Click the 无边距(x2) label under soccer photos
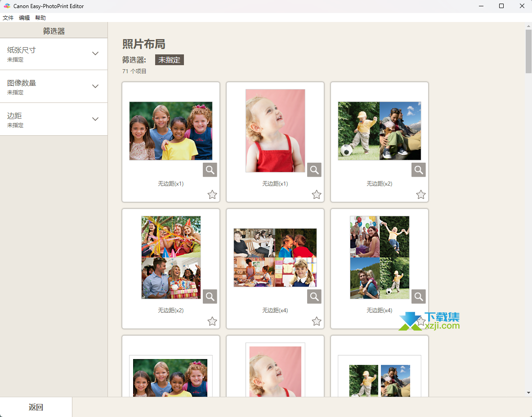 click(379, 183)
